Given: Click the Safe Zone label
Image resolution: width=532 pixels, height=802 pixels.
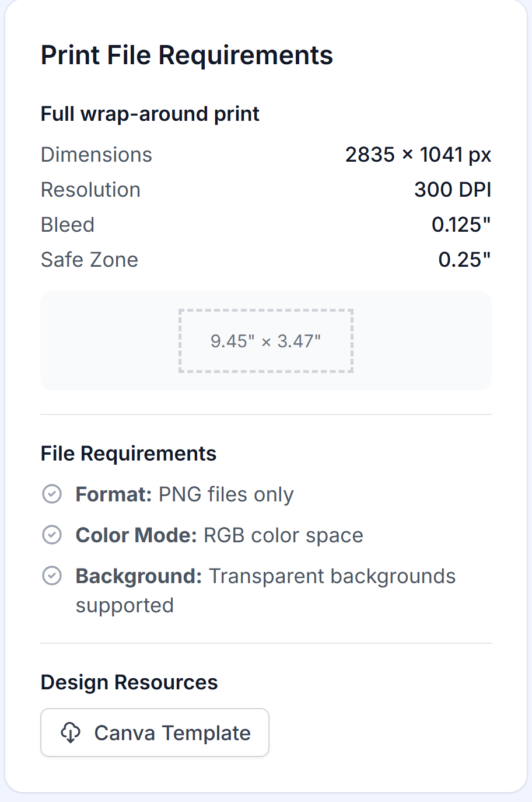Looking at the screenshot, I should (x=89, y=260).
